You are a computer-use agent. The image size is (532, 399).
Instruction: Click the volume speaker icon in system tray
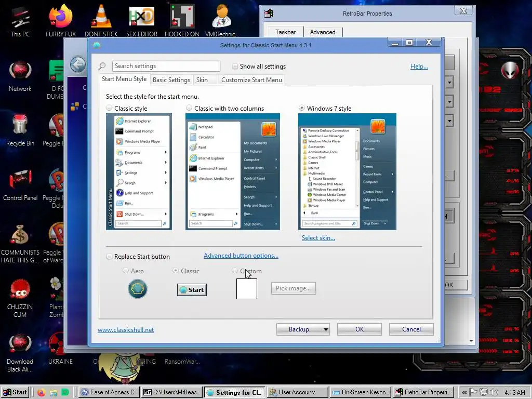click(x=494, y=392)
